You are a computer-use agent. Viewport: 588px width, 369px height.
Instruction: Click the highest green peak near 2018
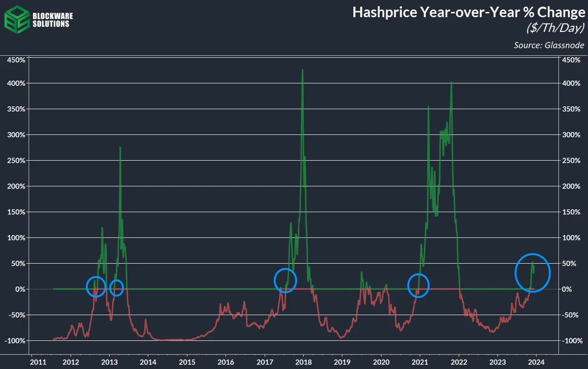coord(302,71)
